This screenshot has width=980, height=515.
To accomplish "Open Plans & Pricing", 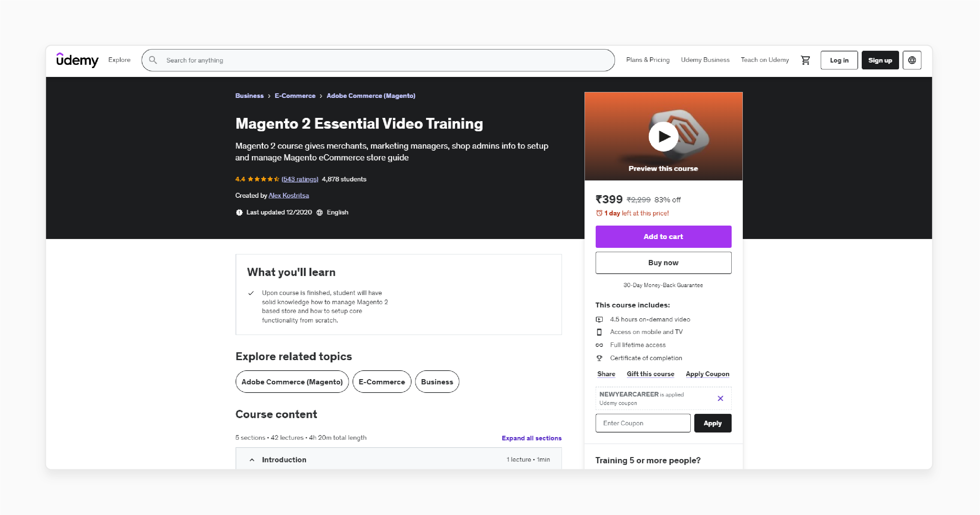I will (647, 60).
